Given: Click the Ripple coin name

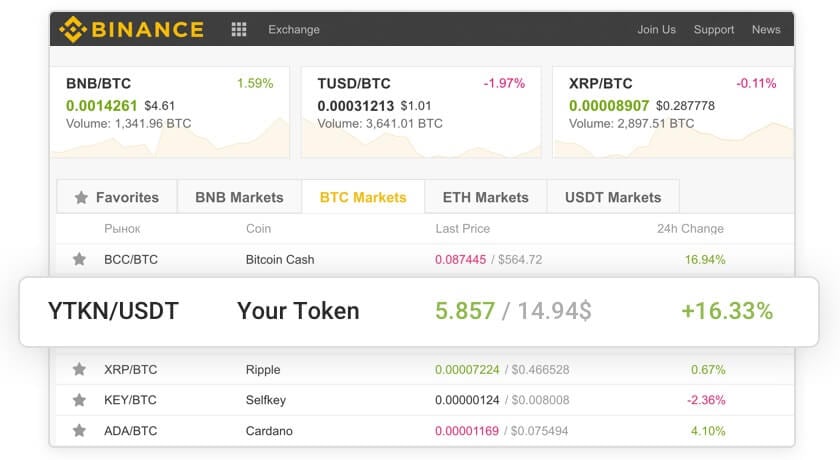Looking at the screenshot, I should click(262, 369).
